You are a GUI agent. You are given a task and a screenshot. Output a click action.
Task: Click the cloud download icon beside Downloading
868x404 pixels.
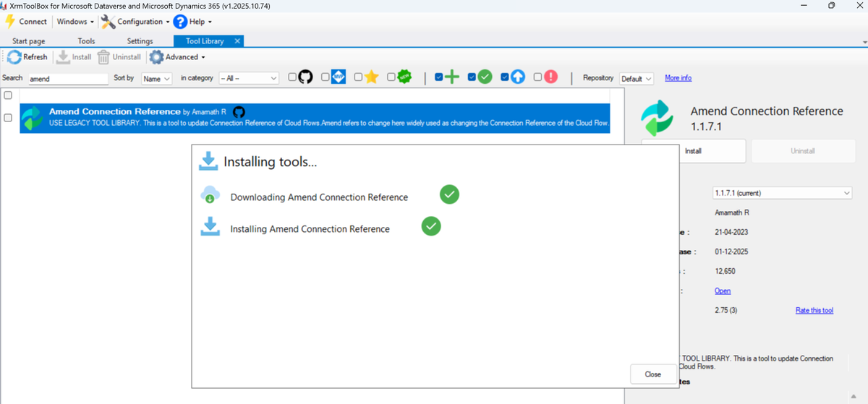point(210,195)
